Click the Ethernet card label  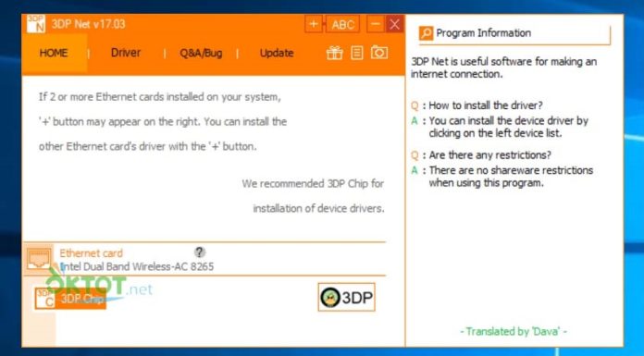click(92, 253)
